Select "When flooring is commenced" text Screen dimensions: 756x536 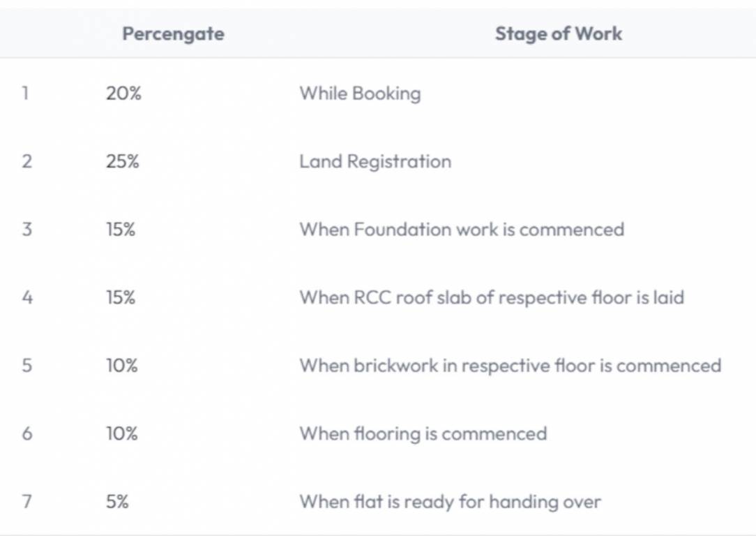423,433
